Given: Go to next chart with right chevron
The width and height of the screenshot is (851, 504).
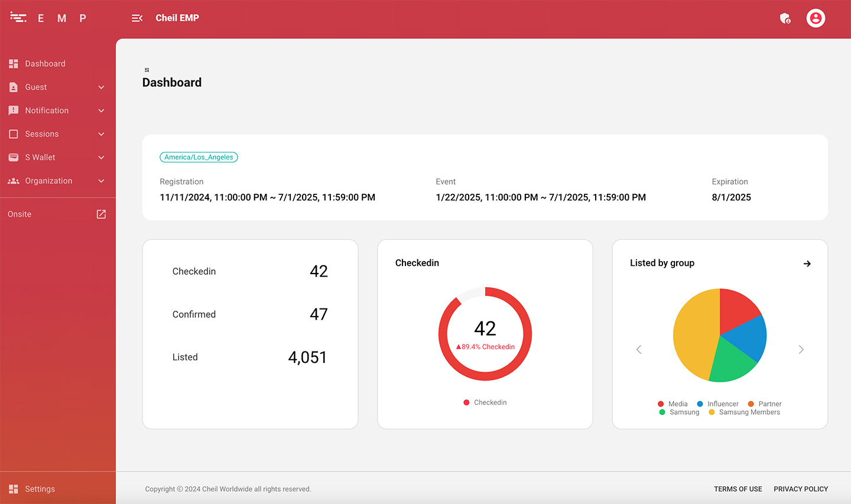Looking at the screenshot, I should coord(801,350).
